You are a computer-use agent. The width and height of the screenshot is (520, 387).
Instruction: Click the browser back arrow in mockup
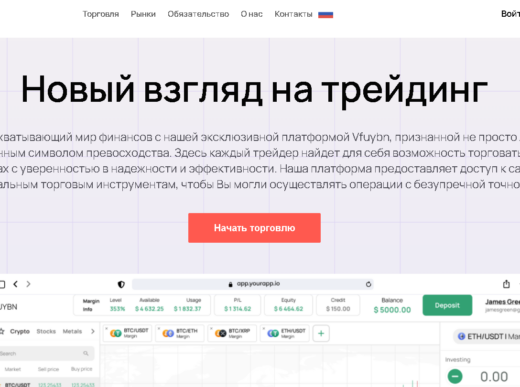pos(15,284)
